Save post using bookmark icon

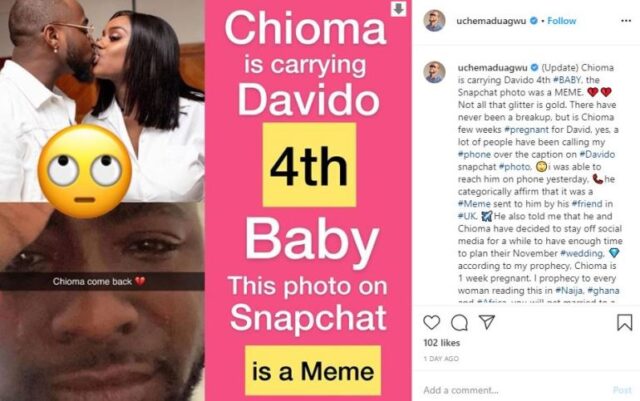point(624,322)
